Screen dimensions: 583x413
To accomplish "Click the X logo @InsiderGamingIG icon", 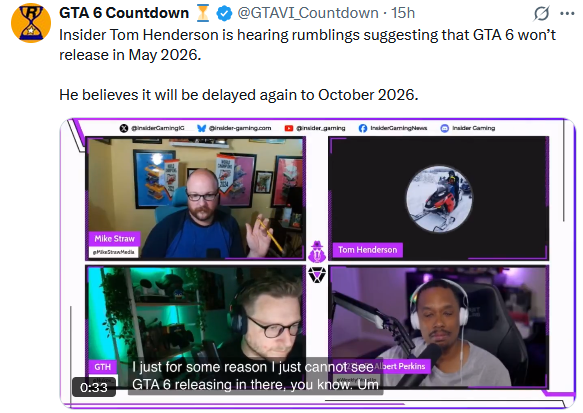I will point(124,128).
